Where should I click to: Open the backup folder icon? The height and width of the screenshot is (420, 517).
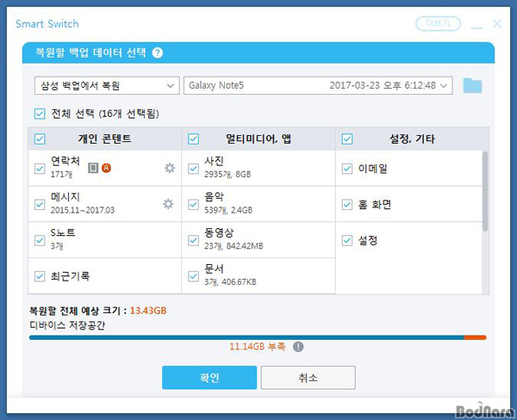click(x=472, y=86)
